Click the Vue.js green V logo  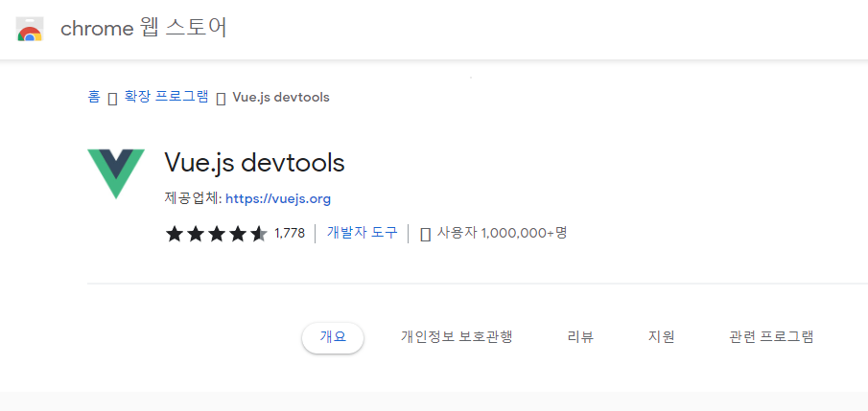[x=116, y=173]
